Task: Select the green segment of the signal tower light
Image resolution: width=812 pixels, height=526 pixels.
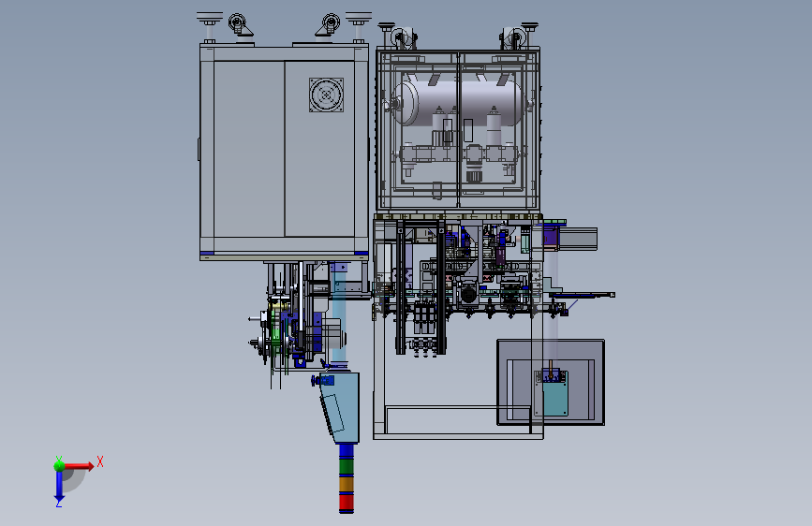Action: click(x=347, y=465)
